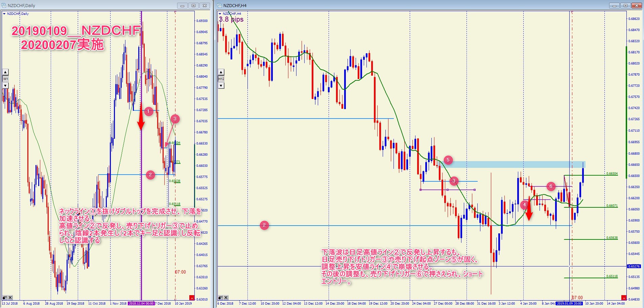The image size is (644, 308).
Task: Click the bomb icon in H4 chart
Action: point(220,298)
